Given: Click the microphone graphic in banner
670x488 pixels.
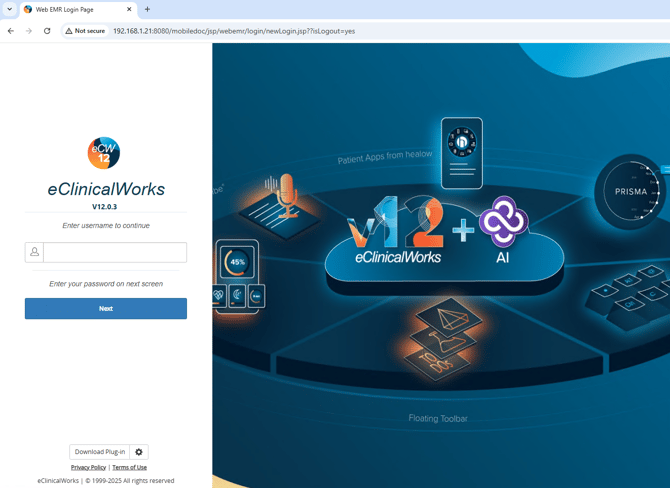Looking at the screenshot, I should [287, 196].
